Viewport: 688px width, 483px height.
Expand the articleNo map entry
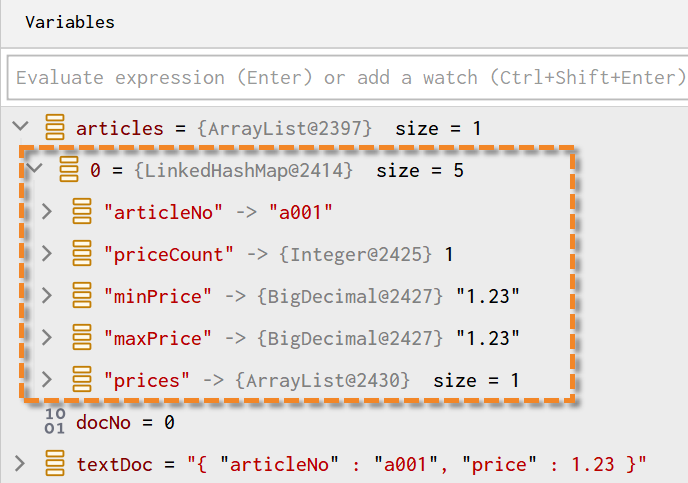point(47,211)
